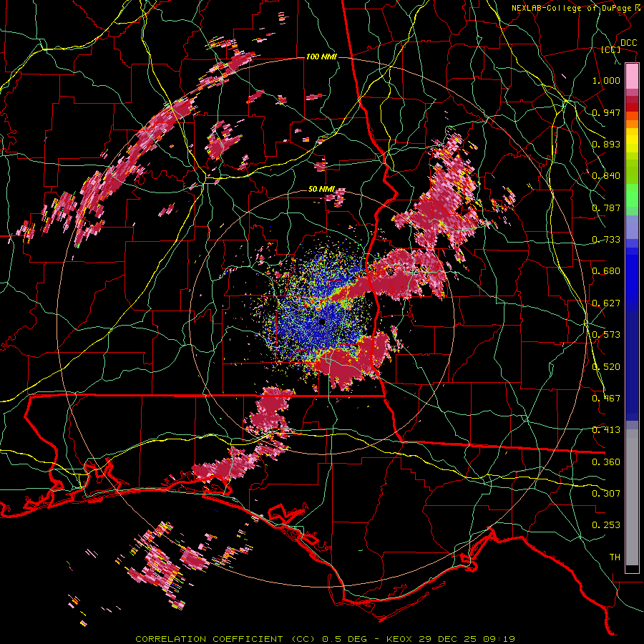Select the 0.680 scale value
Viewport: 644px width, 644px height.
point(606,271)
